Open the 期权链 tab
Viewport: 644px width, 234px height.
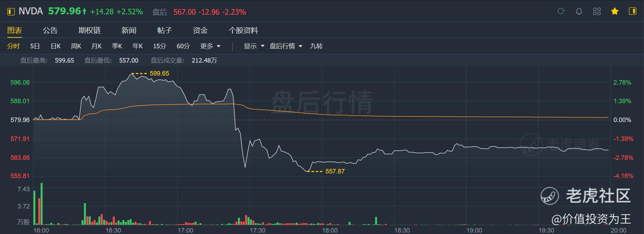tap(90, 30)
